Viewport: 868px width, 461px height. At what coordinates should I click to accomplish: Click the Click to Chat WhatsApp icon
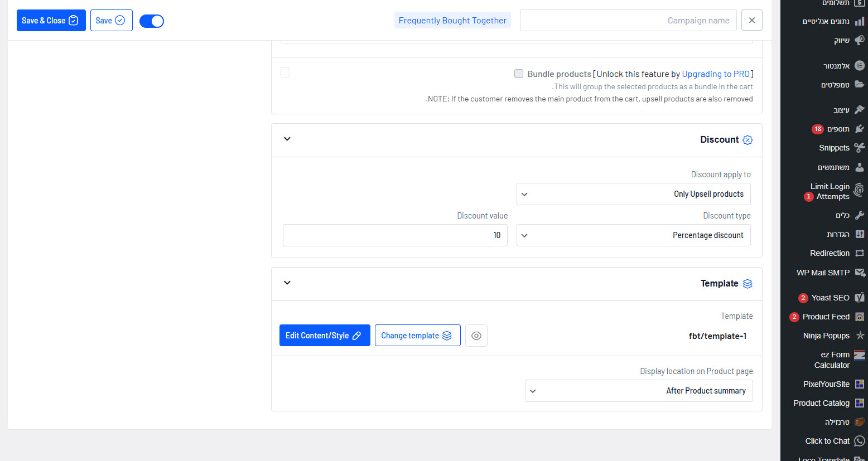[860, 441]
